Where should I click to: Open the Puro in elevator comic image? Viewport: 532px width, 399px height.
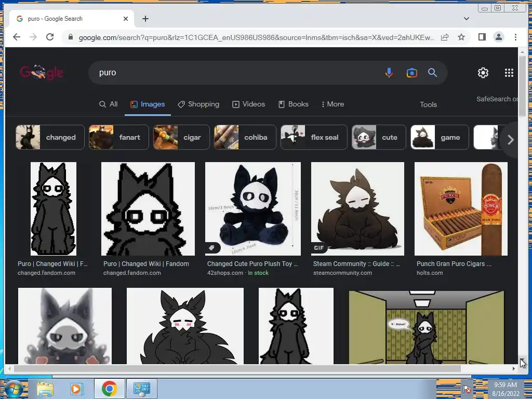tap(427, 327)
